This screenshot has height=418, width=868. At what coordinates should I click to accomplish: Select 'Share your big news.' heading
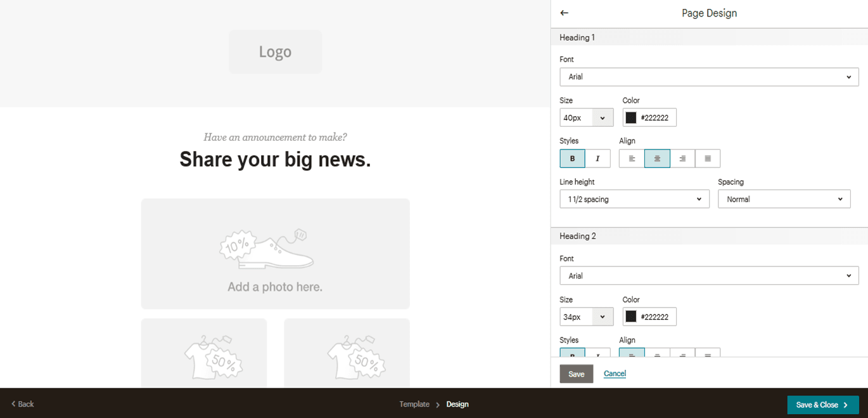coord(275,159)
